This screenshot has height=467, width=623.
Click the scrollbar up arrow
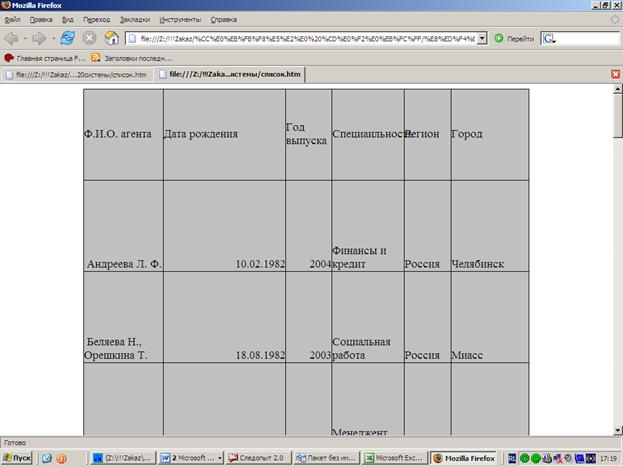coord(617,89)
